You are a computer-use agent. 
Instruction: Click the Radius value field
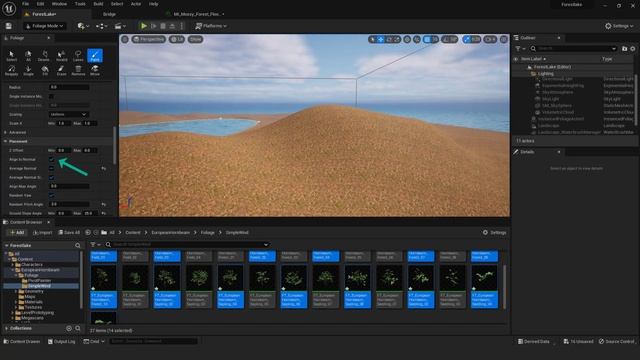click(69, 87)
